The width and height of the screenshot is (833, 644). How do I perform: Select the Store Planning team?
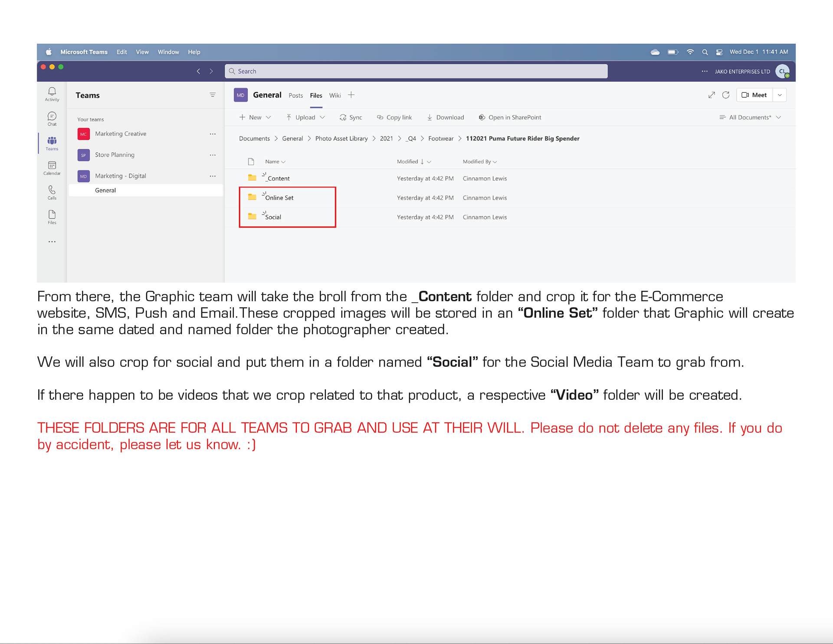[x=115, y=155]
